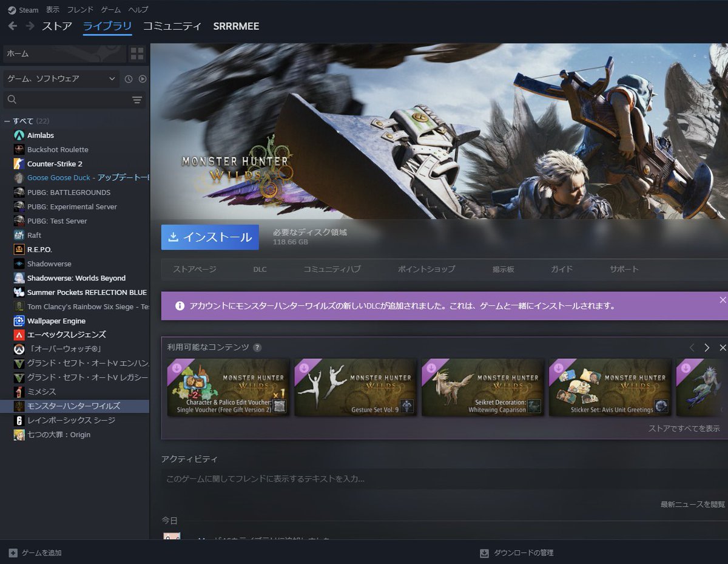728x564 pixels.
Task: Open the DLC link
Action: point(260,269)
